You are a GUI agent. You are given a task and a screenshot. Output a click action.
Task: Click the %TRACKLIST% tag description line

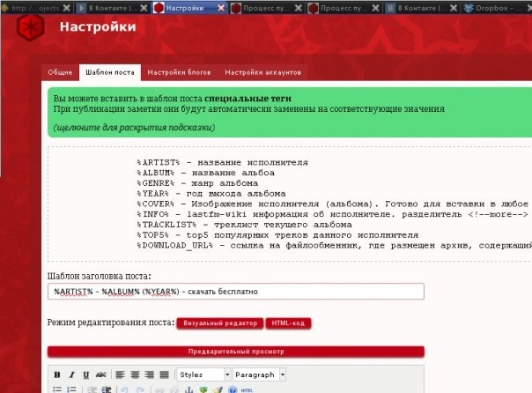click(244, 225)
